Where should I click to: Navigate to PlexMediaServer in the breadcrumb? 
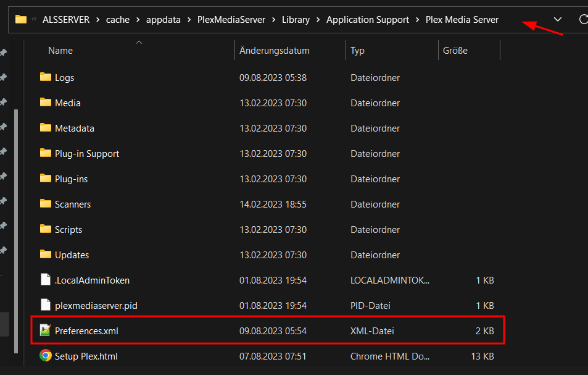pyautogui.click(x=231, y=20)
